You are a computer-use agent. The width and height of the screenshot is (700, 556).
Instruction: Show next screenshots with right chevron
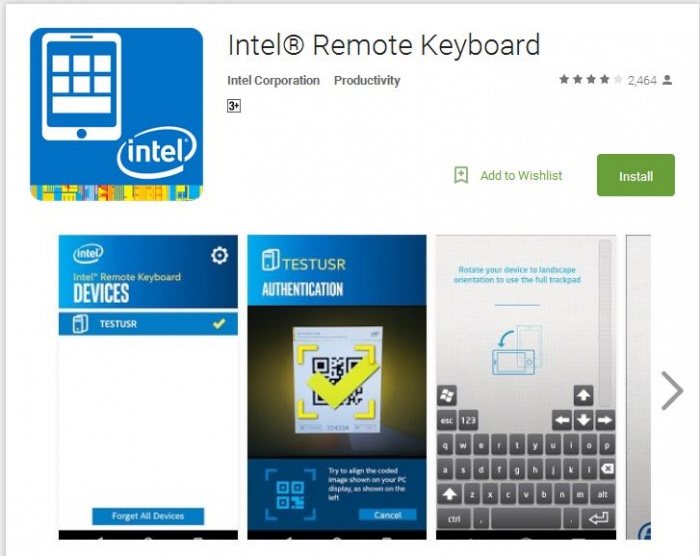[672, 390]
